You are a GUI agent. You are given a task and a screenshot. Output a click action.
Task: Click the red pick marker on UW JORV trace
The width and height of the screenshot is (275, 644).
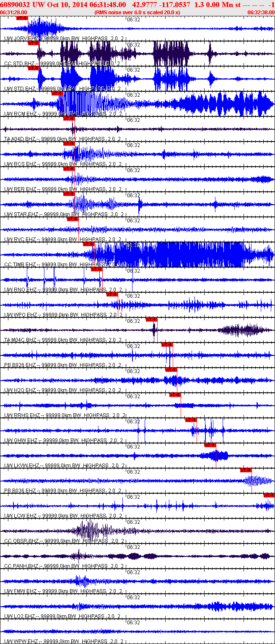click(x=21, y=18)
